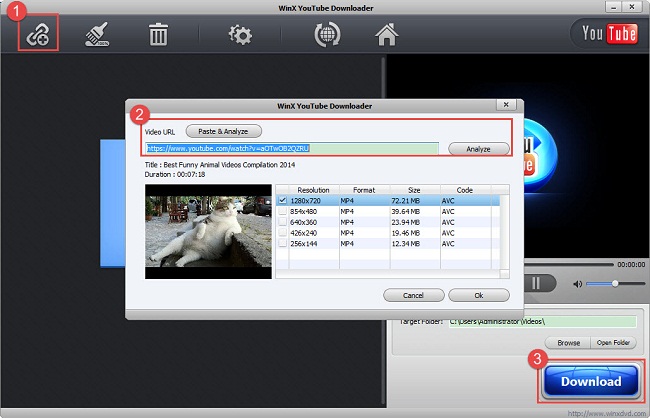
Task: Click the blue Download button
Action: tap(591, 382)
